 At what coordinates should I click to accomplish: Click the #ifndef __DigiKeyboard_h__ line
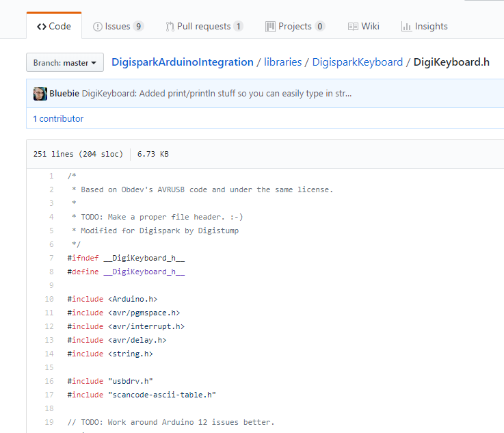pyautogui.click(x=126, y=258)
